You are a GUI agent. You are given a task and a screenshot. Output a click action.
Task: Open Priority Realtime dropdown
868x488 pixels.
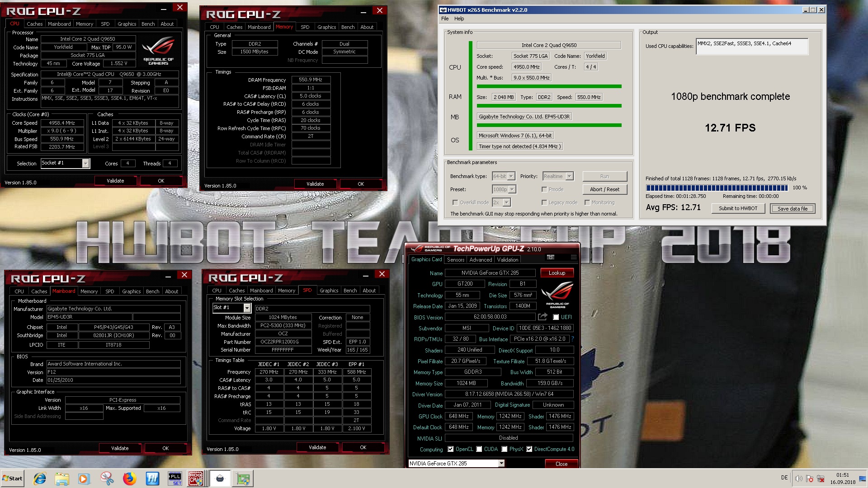558,176
